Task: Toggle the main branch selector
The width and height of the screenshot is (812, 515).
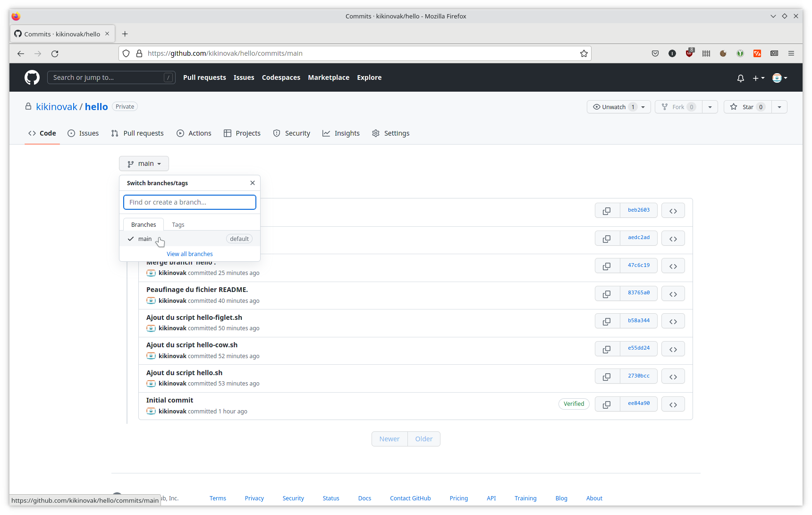Action: (144, 163)
